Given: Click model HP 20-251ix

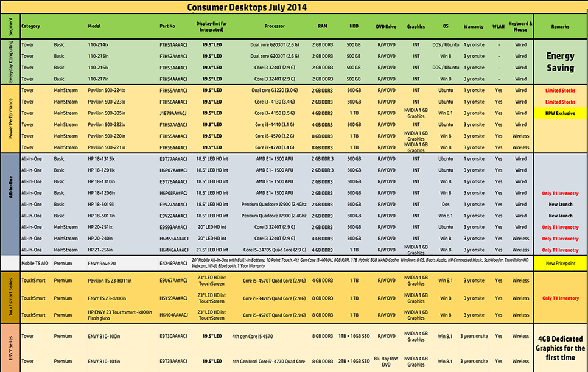Looking at the screenshot, I should click(x=100, y=227).
